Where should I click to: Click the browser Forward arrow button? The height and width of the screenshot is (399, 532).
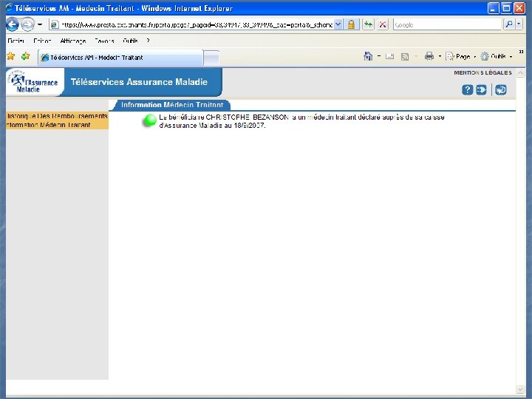(28, 24)
